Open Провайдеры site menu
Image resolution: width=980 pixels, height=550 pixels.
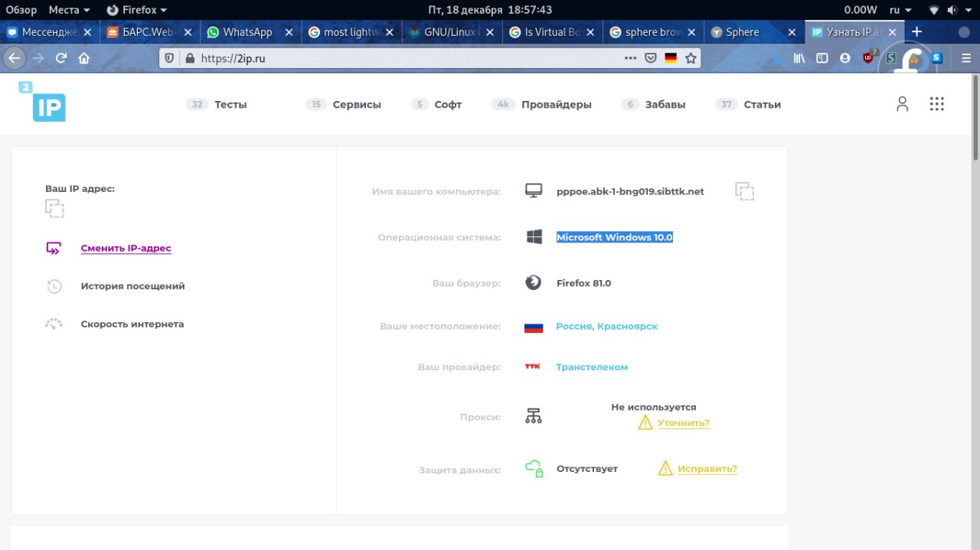(542, 105)
